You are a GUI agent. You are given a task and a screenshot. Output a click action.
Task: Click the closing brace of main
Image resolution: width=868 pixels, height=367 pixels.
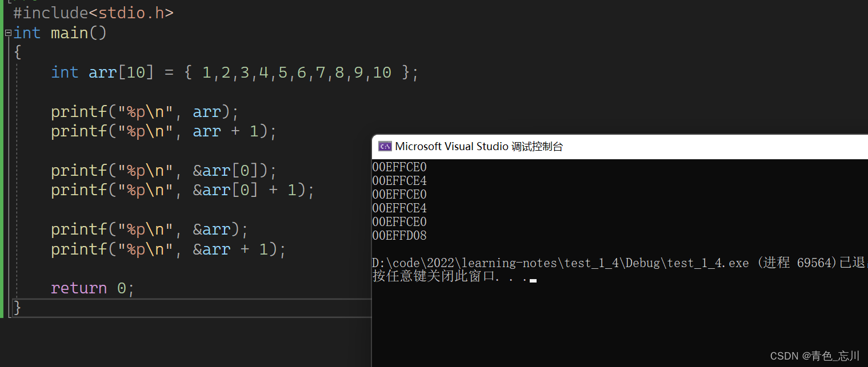[17, 308]
